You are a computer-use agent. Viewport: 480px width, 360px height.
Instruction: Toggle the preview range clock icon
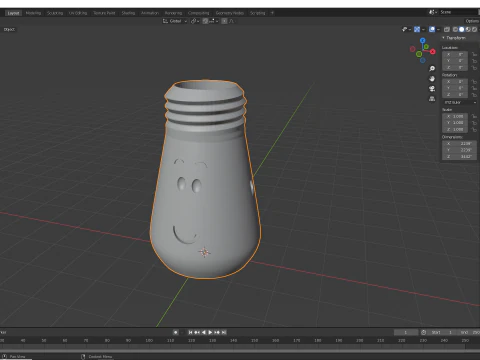tap(423, 332)
